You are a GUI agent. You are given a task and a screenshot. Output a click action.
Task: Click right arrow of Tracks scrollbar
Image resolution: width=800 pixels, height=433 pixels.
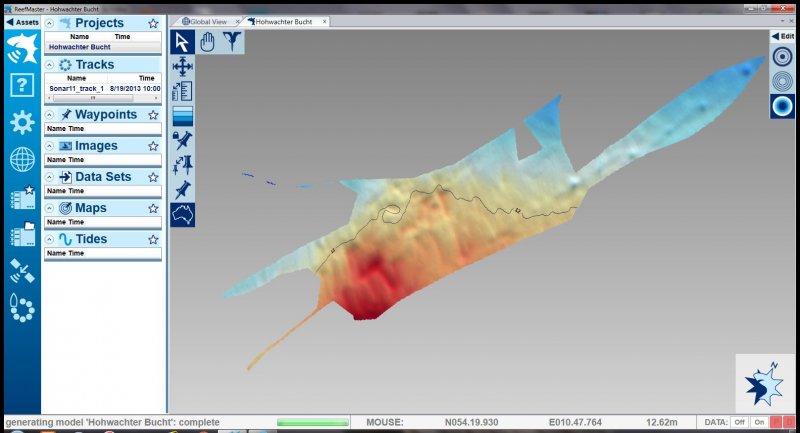[x=156, y=98]
